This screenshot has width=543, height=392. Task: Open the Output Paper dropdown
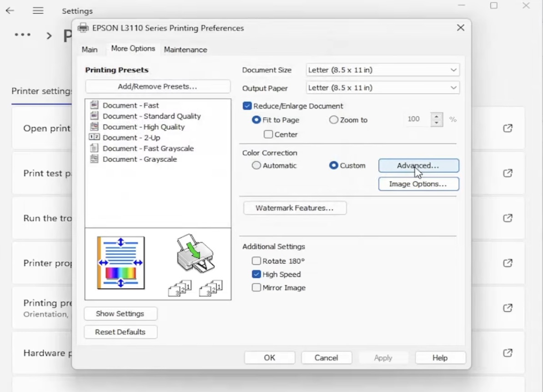click(x=382, y=88)
